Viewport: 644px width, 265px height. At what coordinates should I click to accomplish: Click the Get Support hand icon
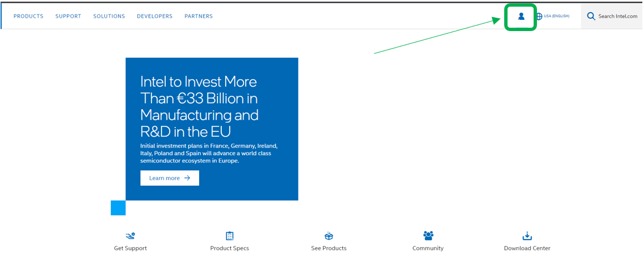click(x=130, y=236)
